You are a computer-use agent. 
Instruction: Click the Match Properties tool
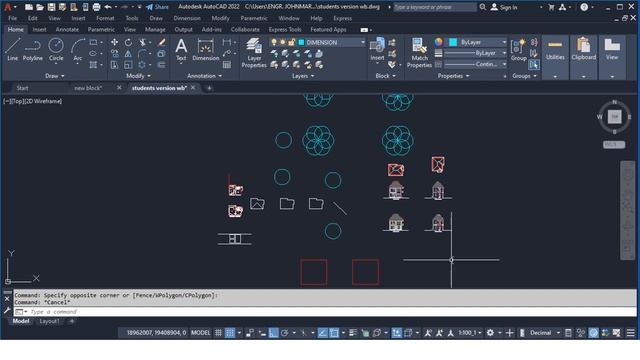pos(419,53)
